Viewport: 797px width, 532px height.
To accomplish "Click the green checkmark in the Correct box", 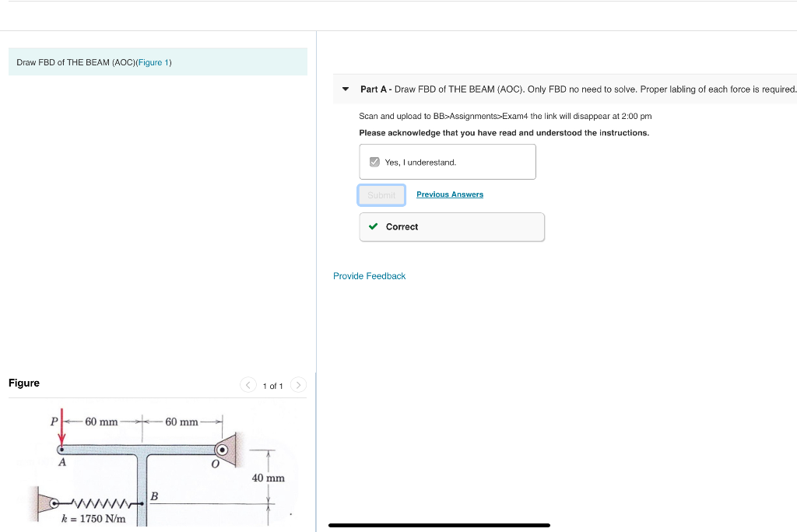I will [372, 226].
